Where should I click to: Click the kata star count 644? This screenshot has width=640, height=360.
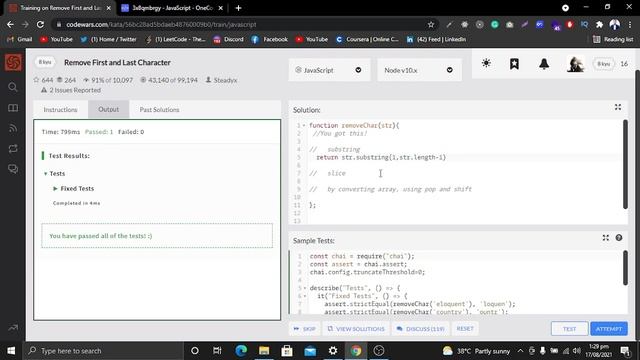43,80
